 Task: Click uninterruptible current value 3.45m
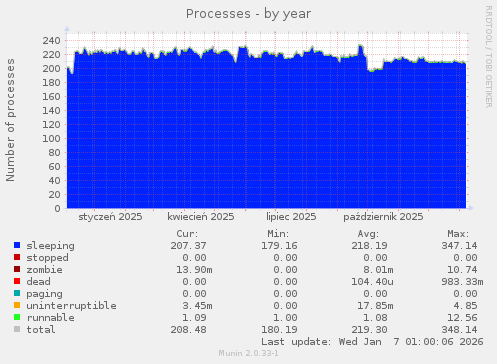(197, 306)
